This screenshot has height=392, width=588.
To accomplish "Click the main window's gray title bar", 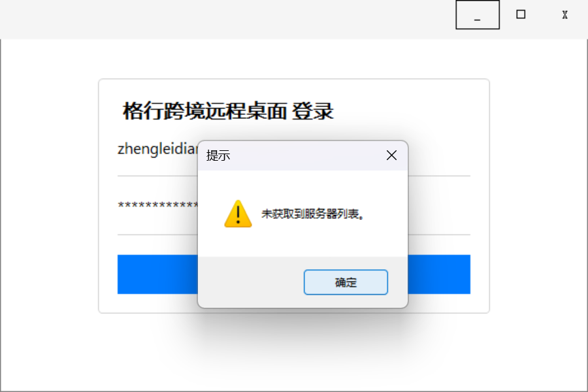I will (225, 19).
